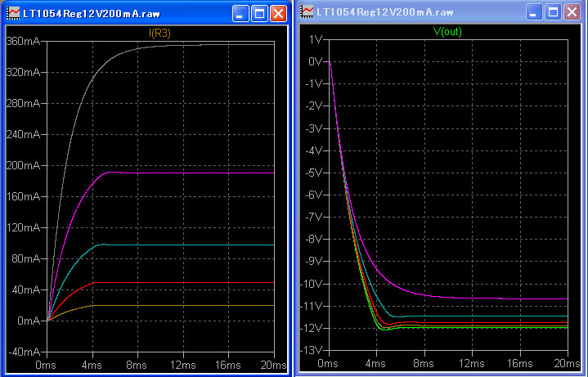The height and width of the screenshot is (377, 588).
Task: Click the 16ms time label in left plot
Action: (228, 365)
